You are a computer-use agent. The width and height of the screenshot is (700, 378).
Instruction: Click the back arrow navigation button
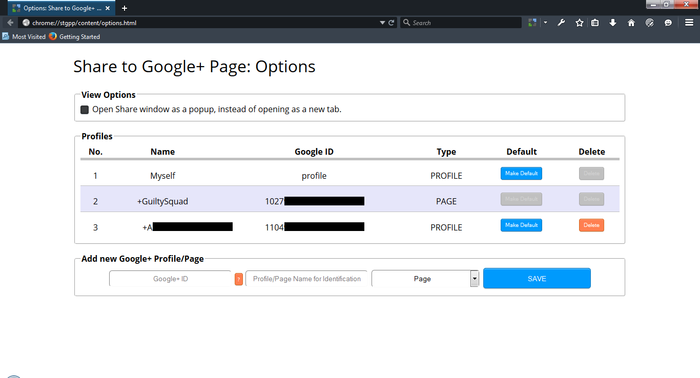[10, 22]
